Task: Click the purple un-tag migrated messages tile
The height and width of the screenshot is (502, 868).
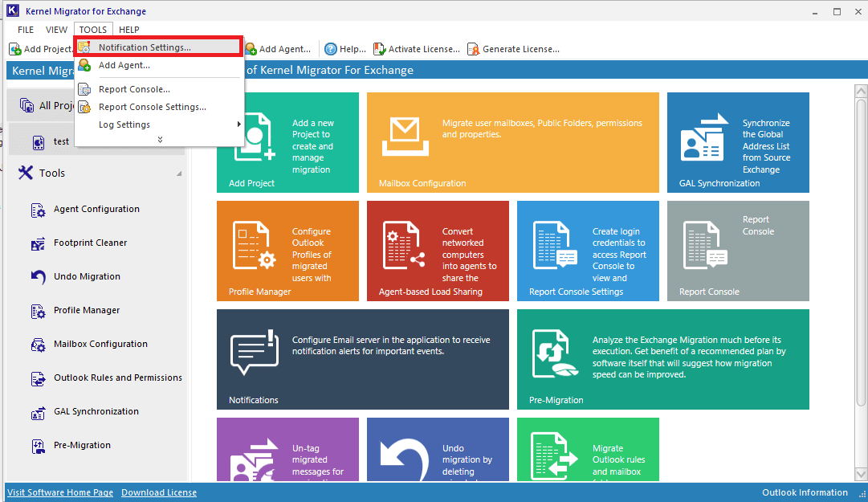Action: pos(287,449)
